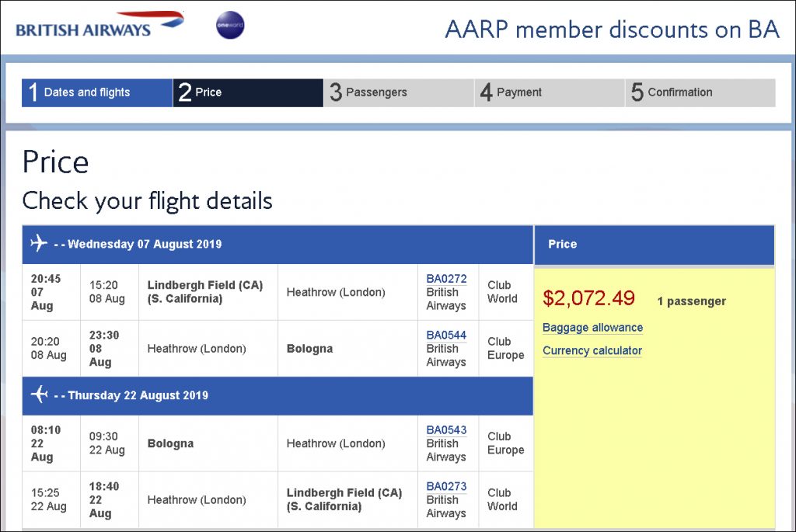The image size is (796, 532).
Task: Click the Thursday 22 August 2019 header
Action: pos(278,395)
